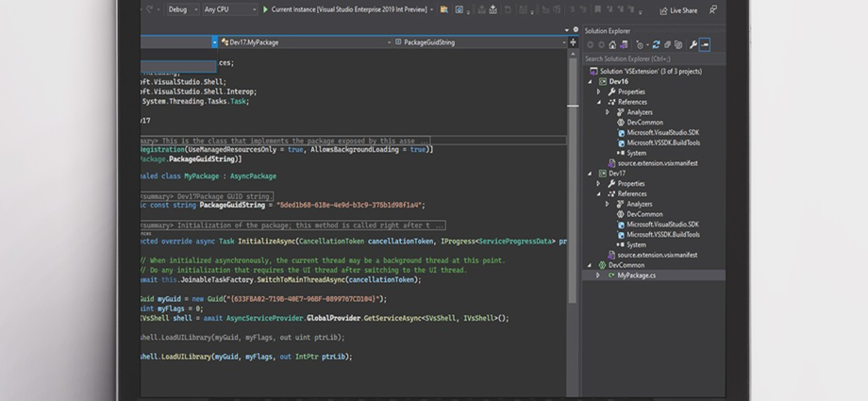868x401 pixels.
Task: Select Microsoft.VSSDK.BuildTools reference under Dev17
Action: 663,235
